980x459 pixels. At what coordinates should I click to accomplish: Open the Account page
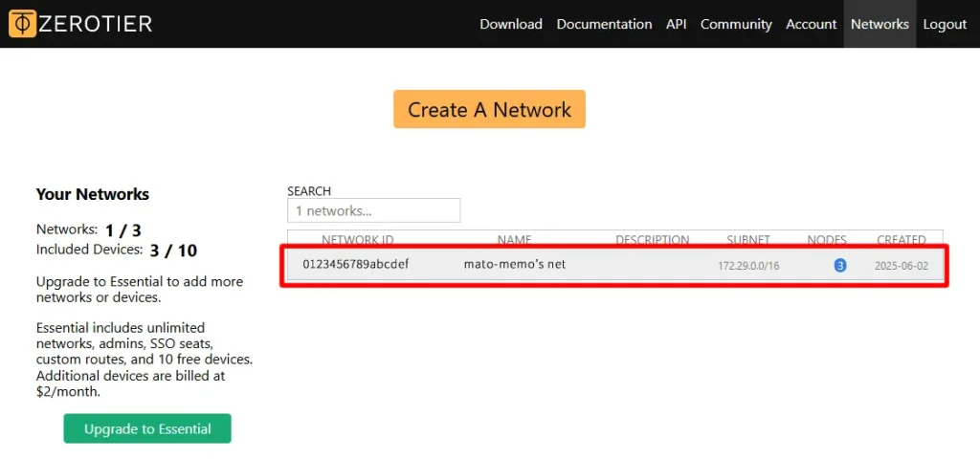point(811,24)
